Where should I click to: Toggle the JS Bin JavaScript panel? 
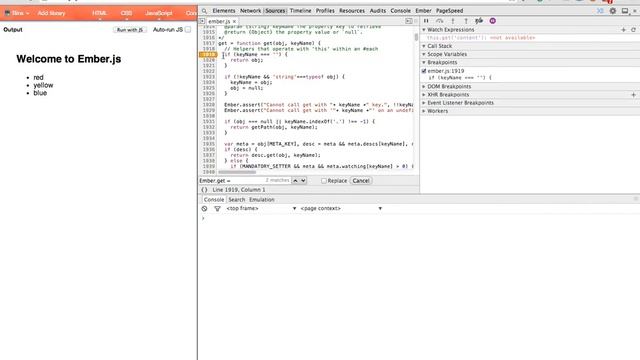pos(159,13)
